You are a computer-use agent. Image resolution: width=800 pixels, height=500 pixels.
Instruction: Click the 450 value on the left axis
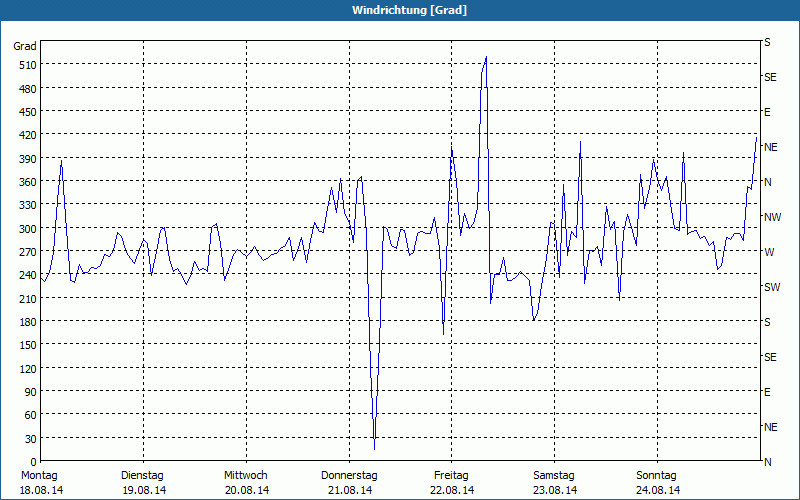pyautogui.click(x=28, y=112)
